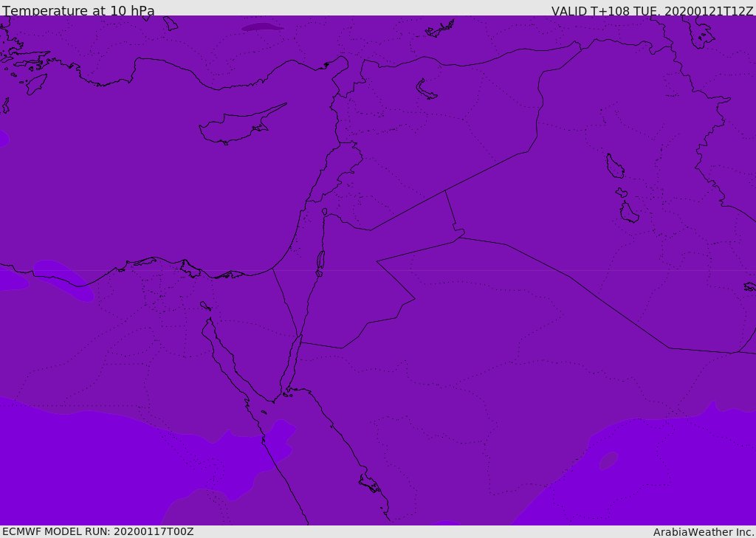Click the 'VALID T+108 TUE. 20200121T12Z' label
The height and width of the screenshot is (538, 756).
click(x=653, y=11)
